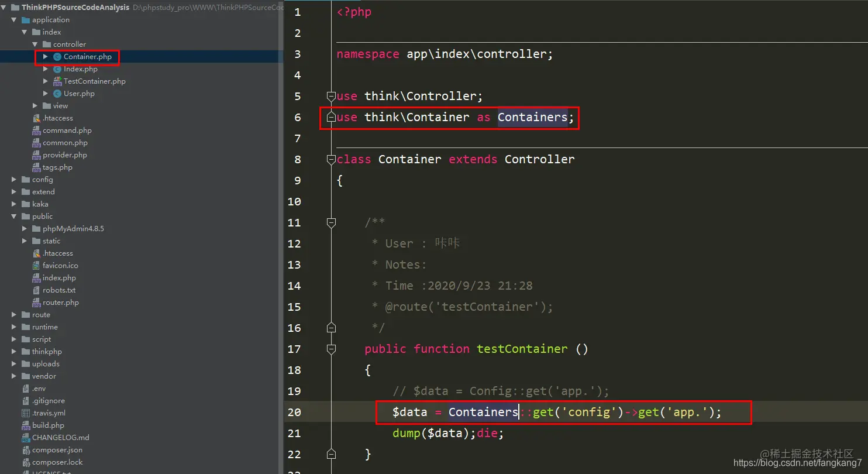
Task: Click the @route annotation comment line
Action: (x=462, y=307)
